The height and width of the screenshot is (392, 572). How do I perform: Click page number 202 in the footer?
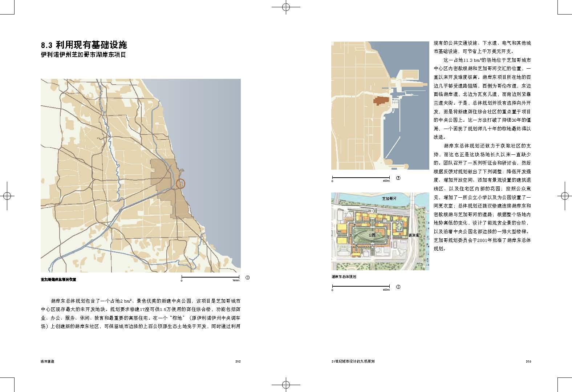coord(238,361)
